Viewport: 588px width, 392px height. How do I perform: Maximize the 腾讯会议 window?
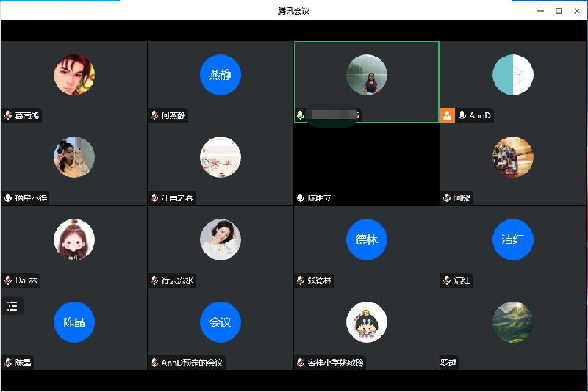(x=558, y=11)
